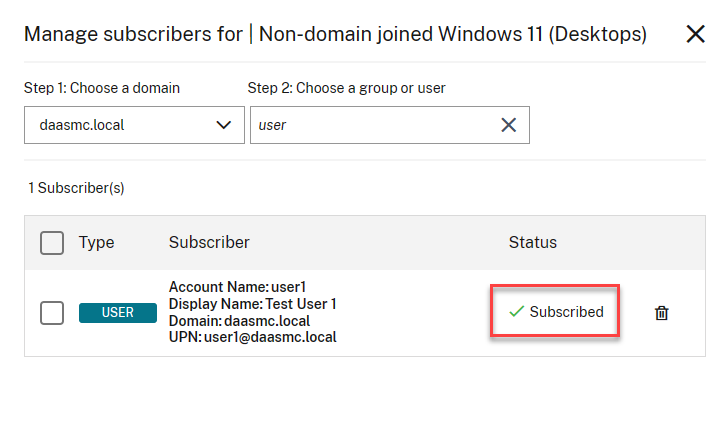Toggle the select-all subscribers checkbox
The image size is (728, 429).
coord(52,243)
